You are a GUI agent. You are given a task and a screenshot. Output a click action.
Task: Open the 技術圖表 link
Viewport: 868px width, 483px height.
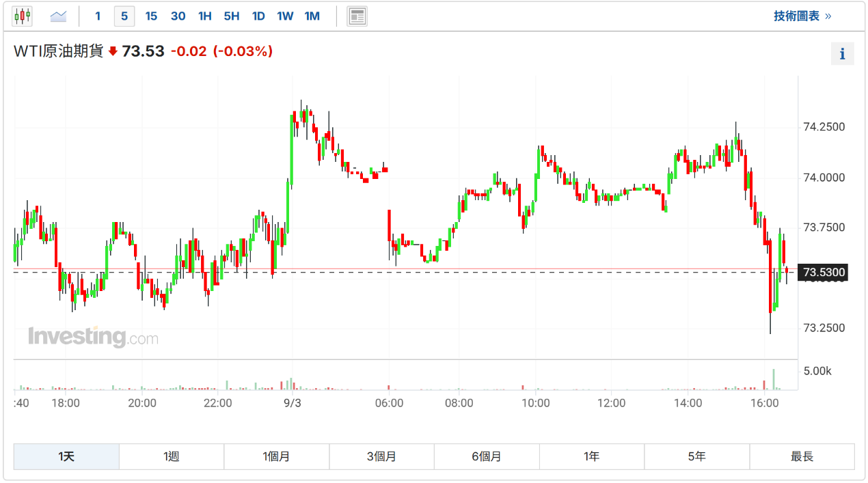(802, 16)
